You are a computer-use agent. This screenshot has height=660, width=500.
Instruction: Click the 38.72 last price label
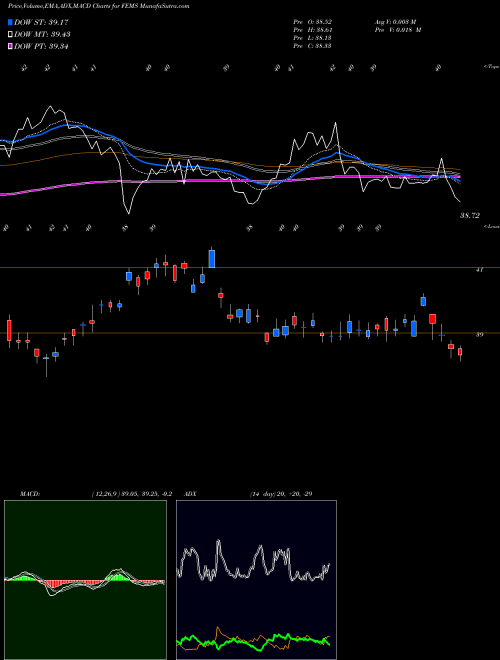470,216
